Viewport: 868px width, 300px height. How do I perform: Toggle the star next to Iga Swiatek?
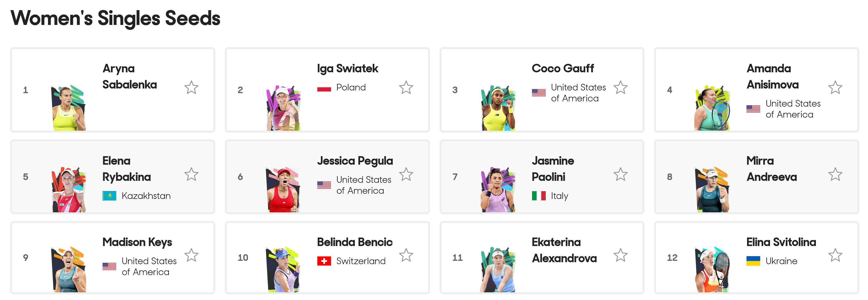[406, 88]
